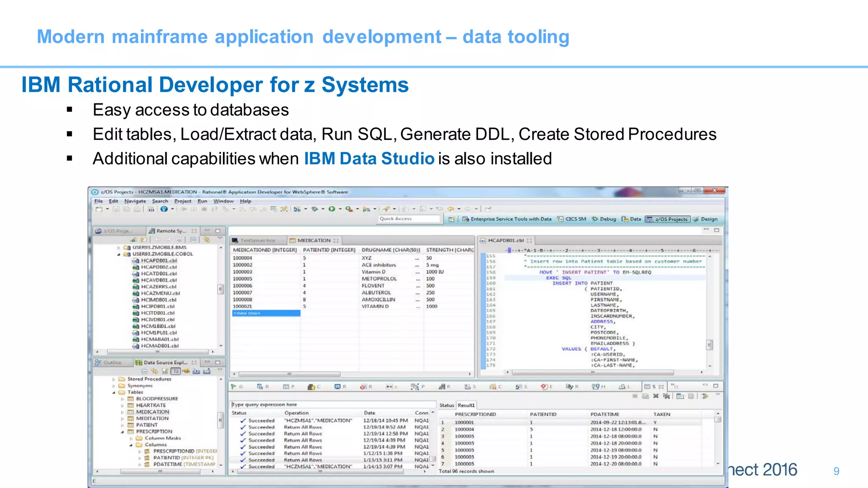Click horizontal scrollbar in MEDICATION table editor

click(289, 374)
